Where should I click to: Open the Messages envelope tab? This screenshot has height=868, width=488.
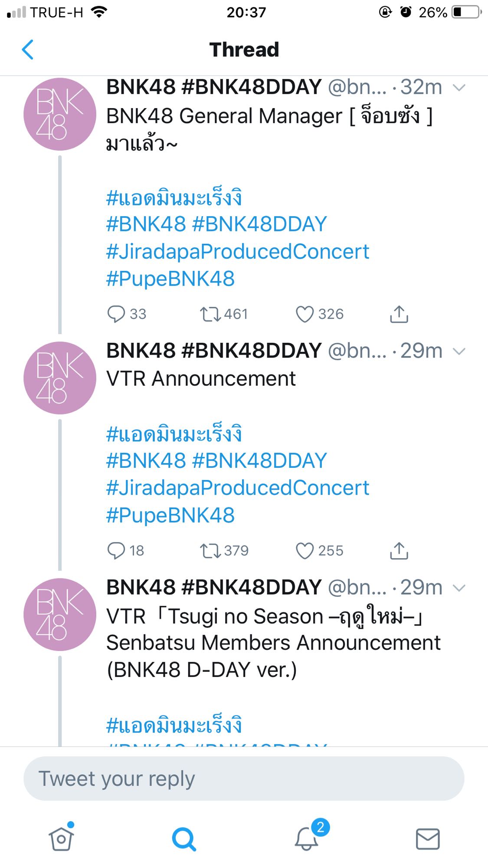[428, 838]
